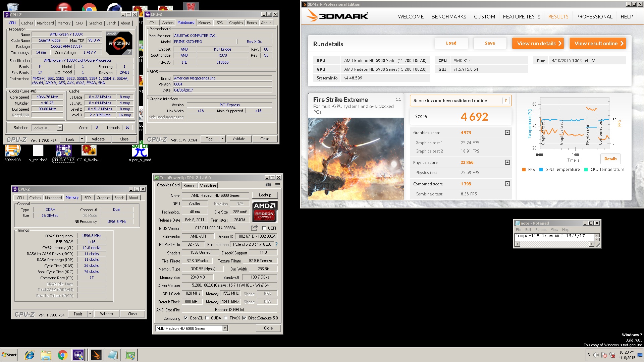The height and width of the screenshot is (362, 644).
Task: Open the FEATURE TESTS section
Action: [521, 17]
